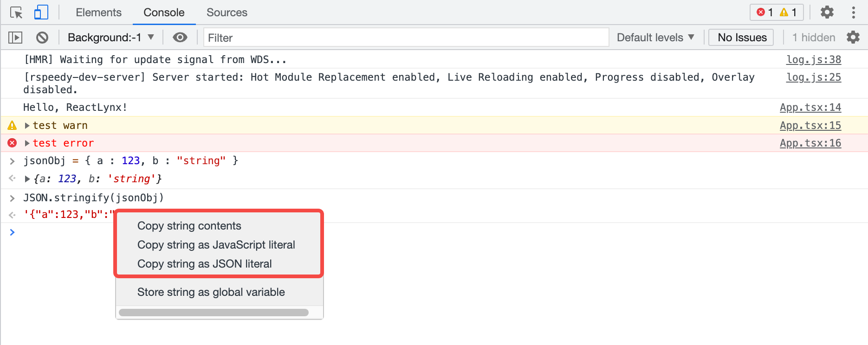Image resolution: width=868 pixels, height=345 pixels.
Task: Open DevTools settings gear in the top bar
Action: [827, 13]
